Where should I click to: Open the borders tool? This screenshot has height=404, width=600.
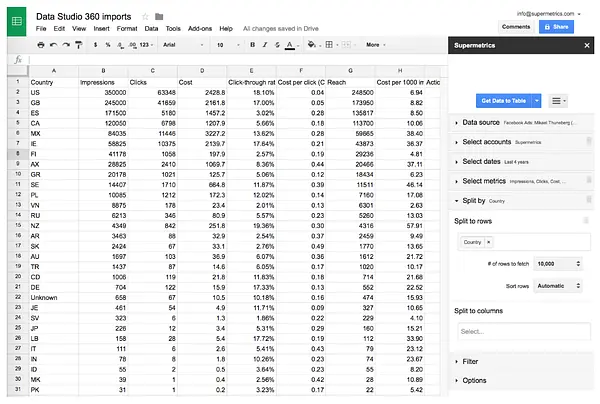tap(329, 45)
